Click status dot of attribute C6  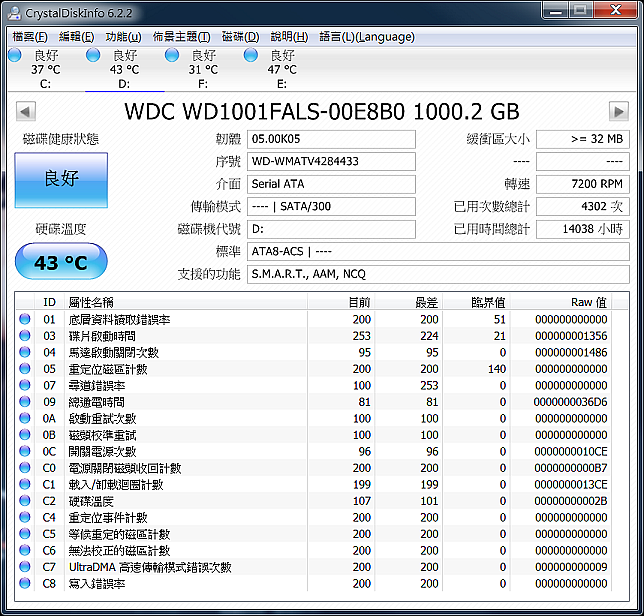[25, 550]
